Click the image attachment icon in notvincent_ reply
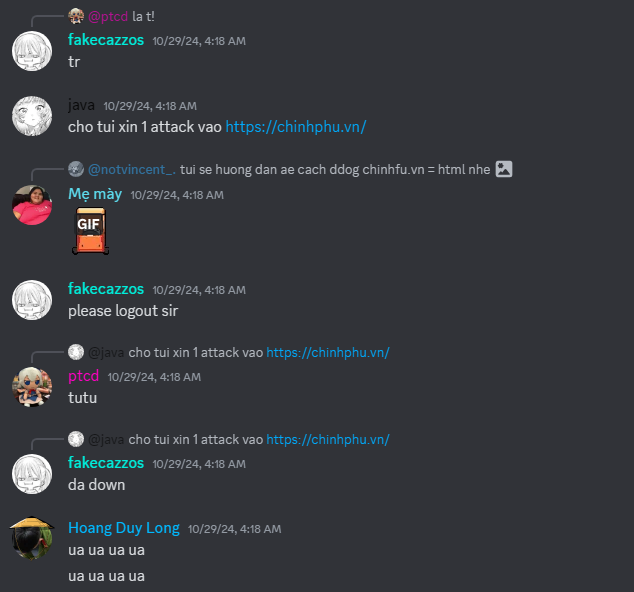This screenshot has width=634, height=592. [504, 169]
